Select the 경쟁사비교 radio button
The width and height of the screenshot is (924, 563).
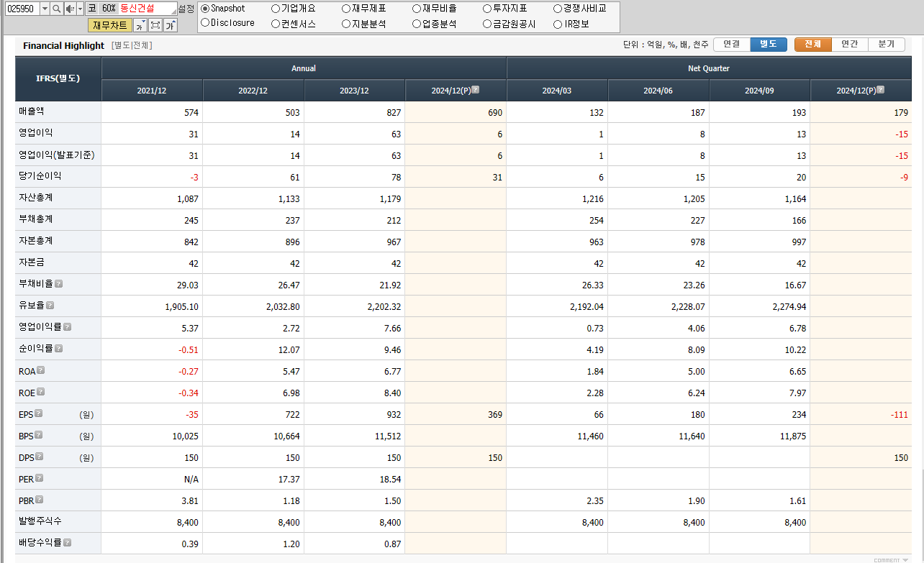pos(558,9)
